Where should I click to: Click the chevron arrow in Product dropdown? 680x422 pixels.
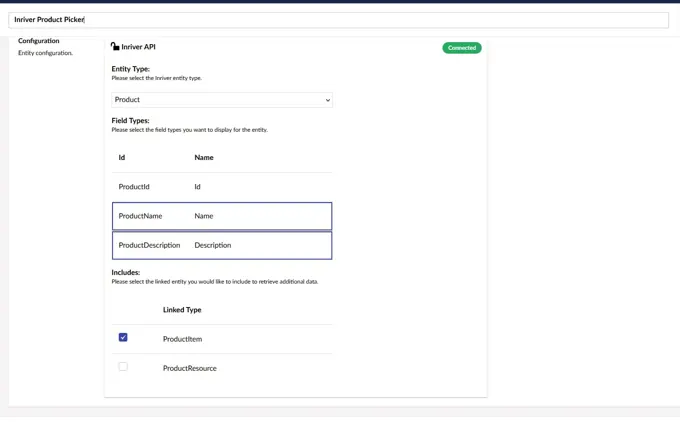coord(327,100)
